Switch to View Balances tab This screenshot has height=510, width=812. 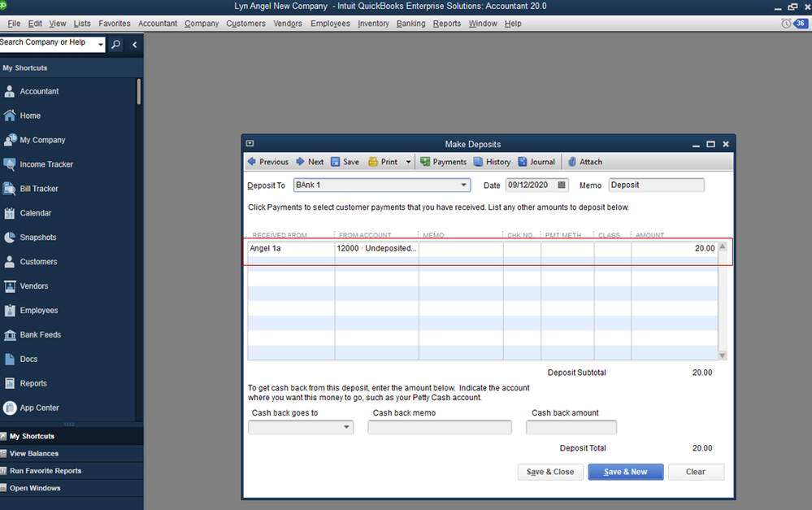tap(72, 454)
